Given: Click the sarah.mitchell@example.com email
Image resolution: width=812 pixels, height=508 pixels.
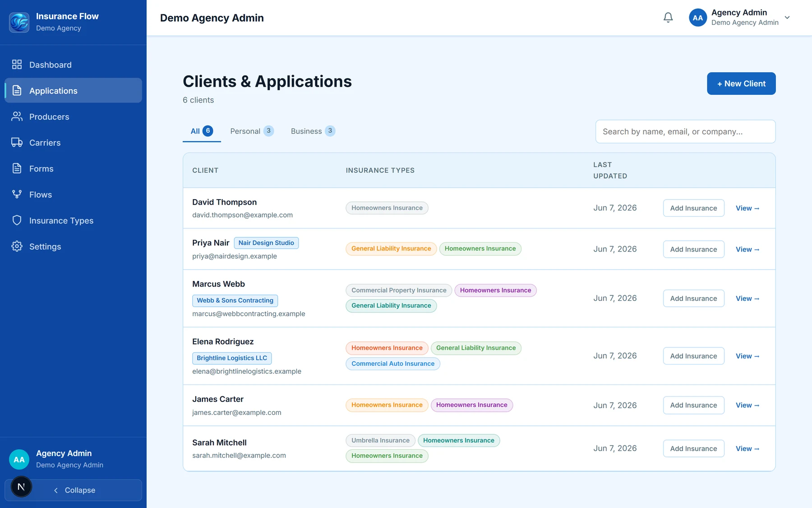Looking at the screenshot, I should pyautogui.click(x=239, y=456).
